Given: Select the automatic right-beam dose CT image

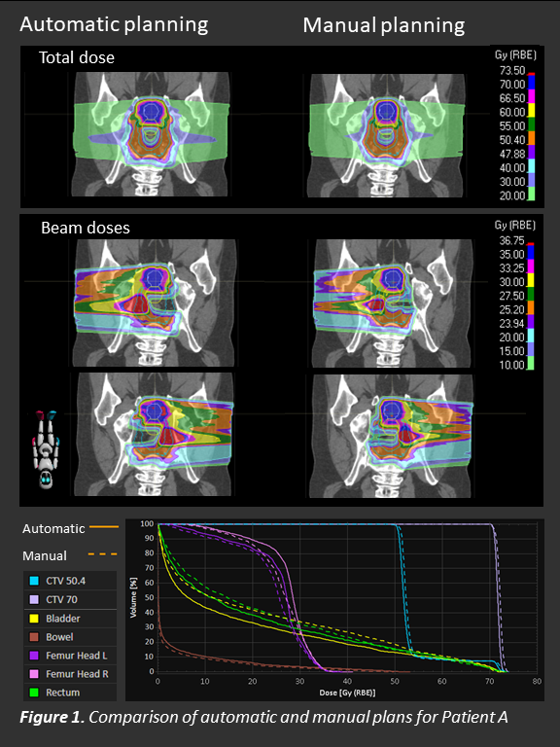Looking at the screenshot, I should coord(155,302).
